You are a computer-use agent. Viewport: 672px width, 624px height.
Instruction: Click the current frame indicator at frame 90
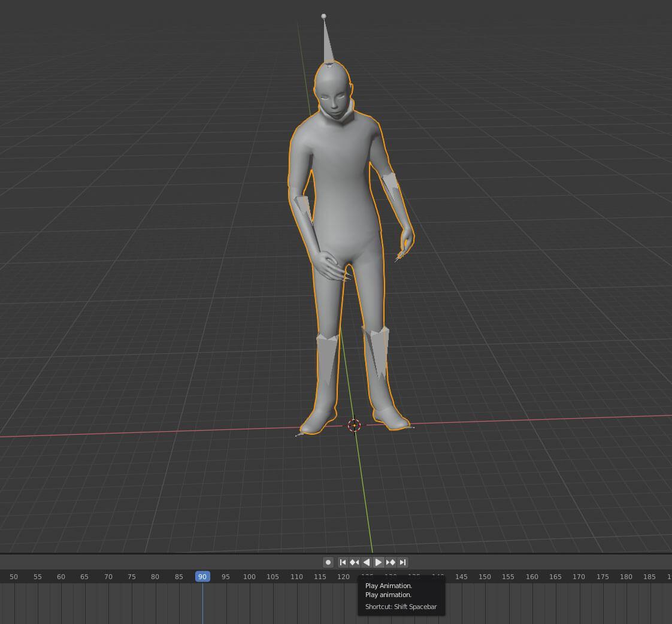(202, 577)
